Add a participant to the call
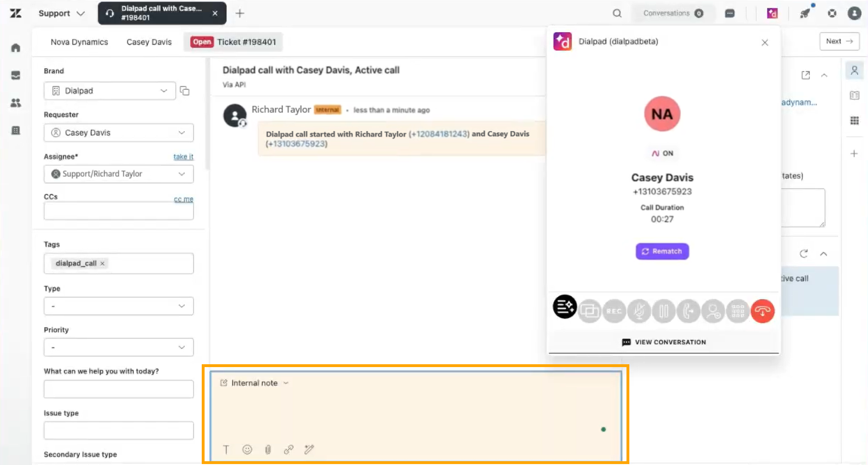The image size is (868, 465). tap(713, 311)
